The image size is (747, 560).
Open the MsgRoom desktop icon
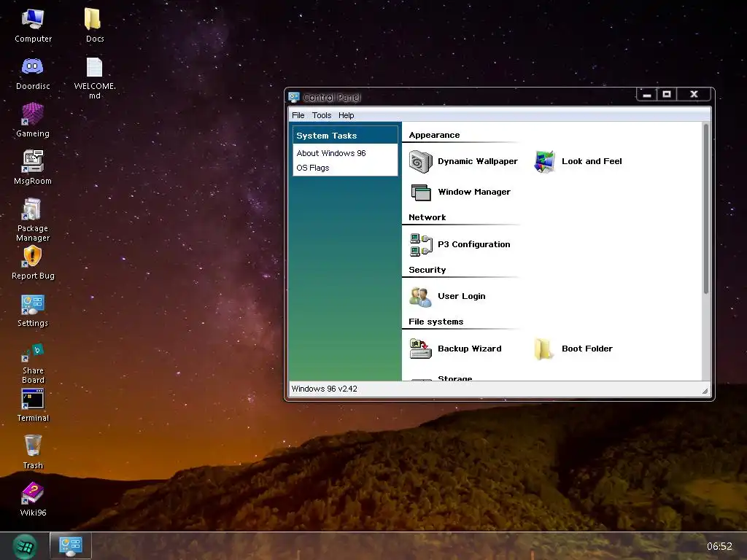(x=33, y=168)
